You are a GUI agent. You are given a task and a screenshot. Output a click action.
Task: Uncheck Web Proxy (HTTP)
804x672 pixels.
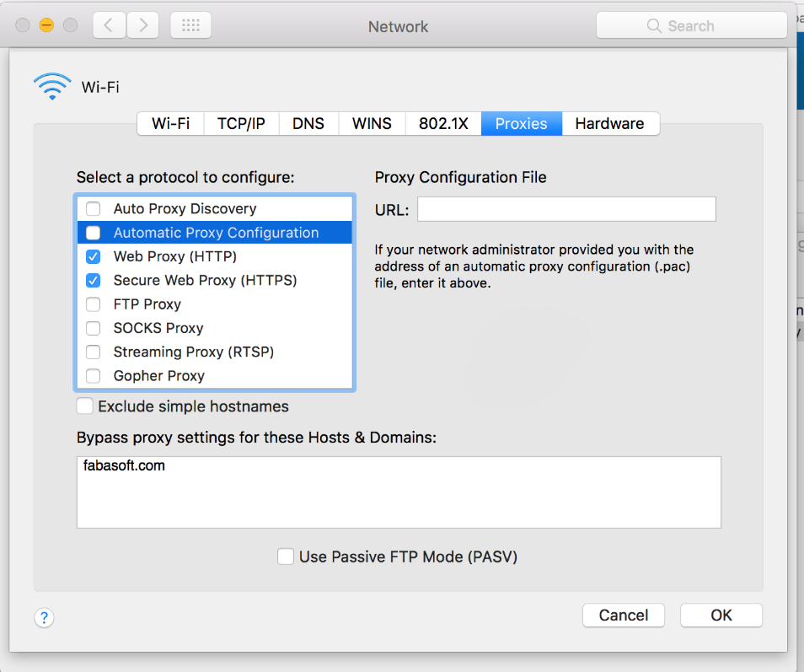click(94, 256)
